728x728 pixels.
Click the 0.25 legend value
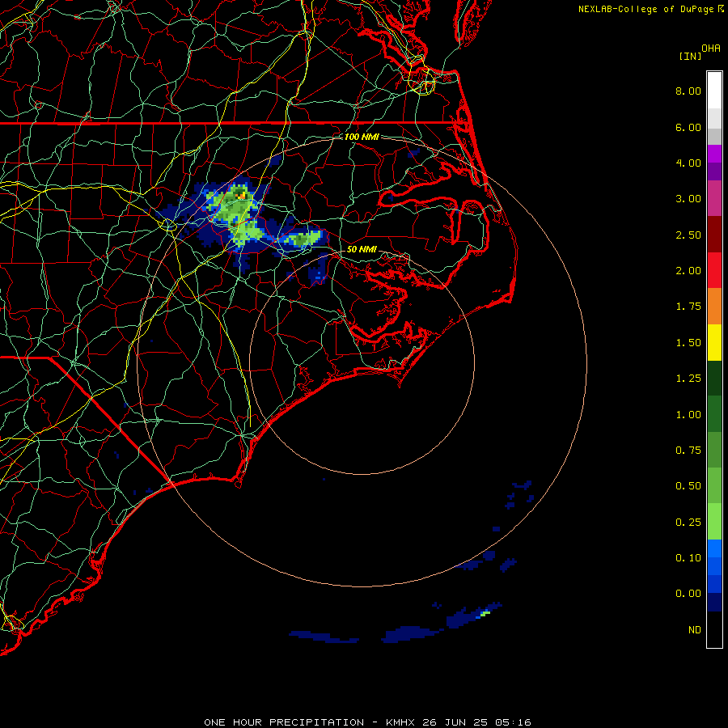click(x=688, y=523)
